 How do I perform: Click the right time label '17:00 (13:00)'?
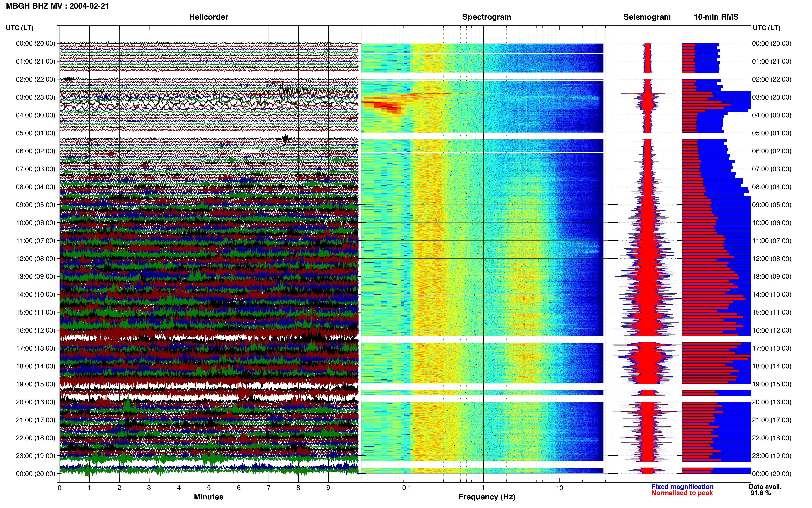point(772,348)
